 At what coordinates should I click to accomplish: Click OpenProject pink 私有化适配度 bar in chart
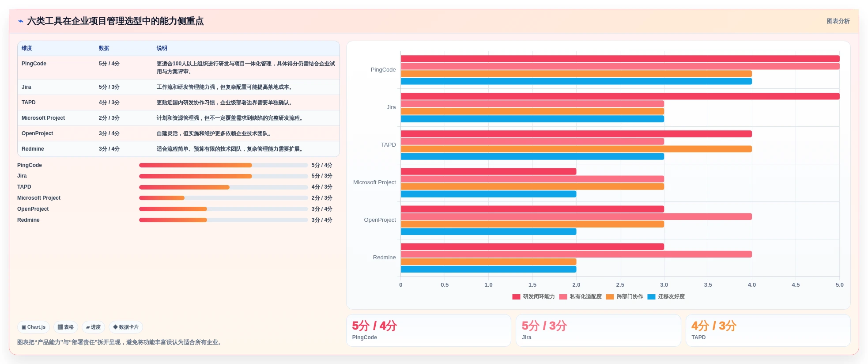[576, 216]
